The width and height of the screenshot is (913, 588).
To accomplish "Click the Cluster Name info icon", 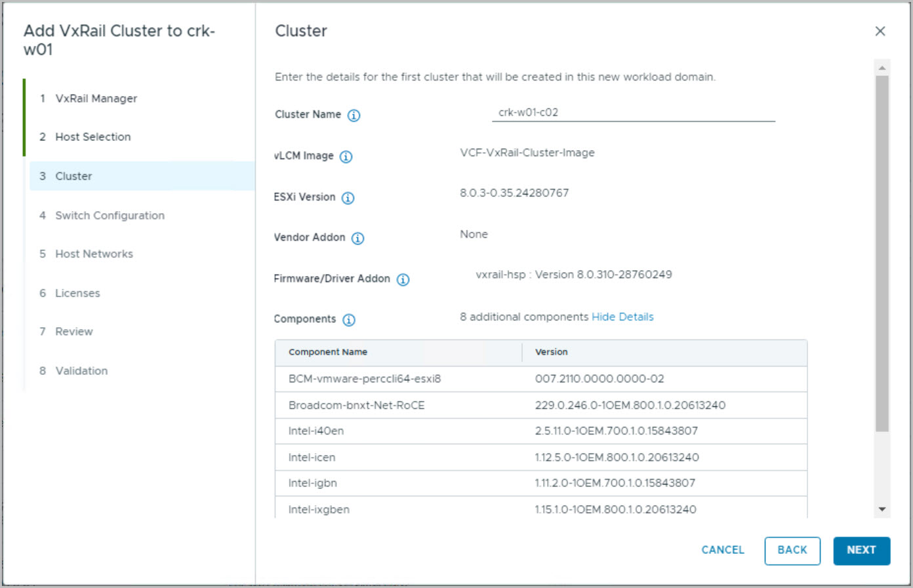I will pos(354,115).
